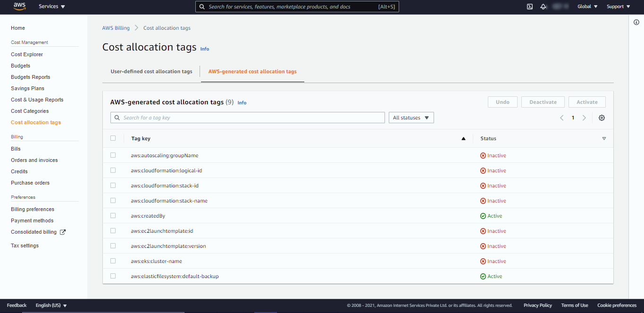Sort by Tag key ascending arrow
This screenshot has height=313, width=644.
(463, 139)
